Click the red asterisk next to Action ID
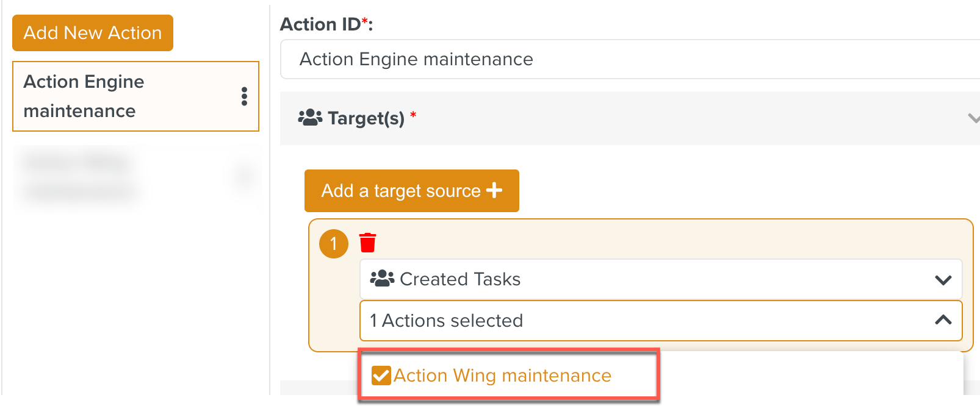980x406 pixels. tap(364, 19)
